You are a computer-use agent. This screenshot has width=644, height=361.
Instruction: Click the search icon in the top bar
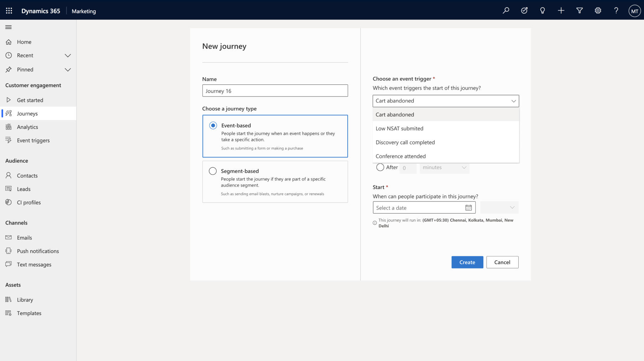click(x=506, y=10)
